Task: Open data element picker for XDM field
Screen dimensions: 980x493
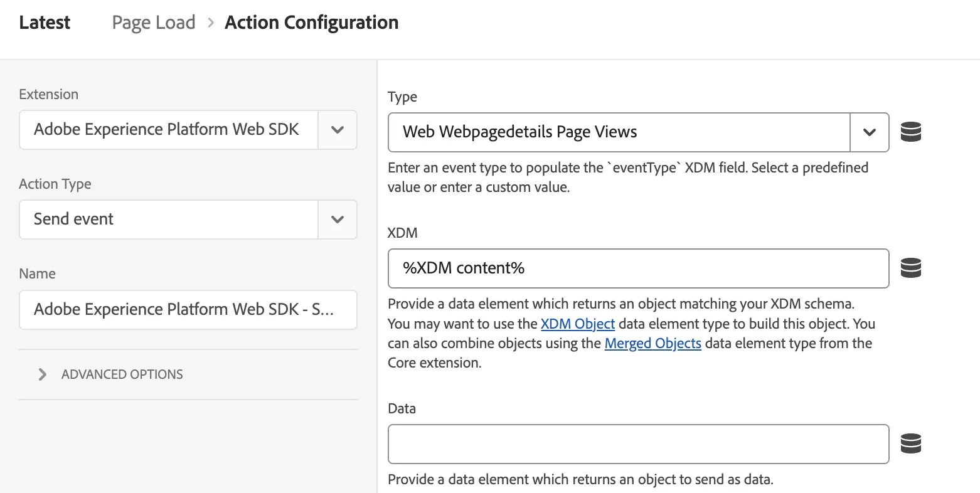Action: coord(911,268)
